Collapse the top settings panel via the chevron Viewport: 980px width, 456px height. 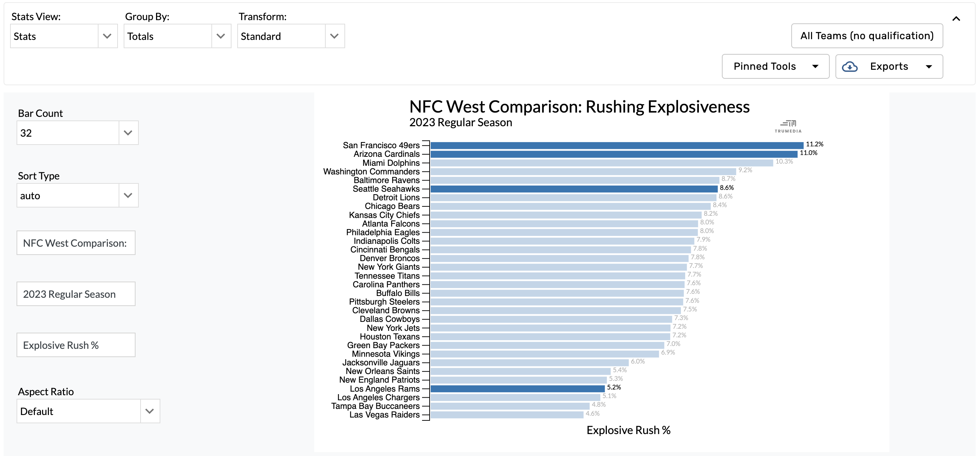click(957, 18)
